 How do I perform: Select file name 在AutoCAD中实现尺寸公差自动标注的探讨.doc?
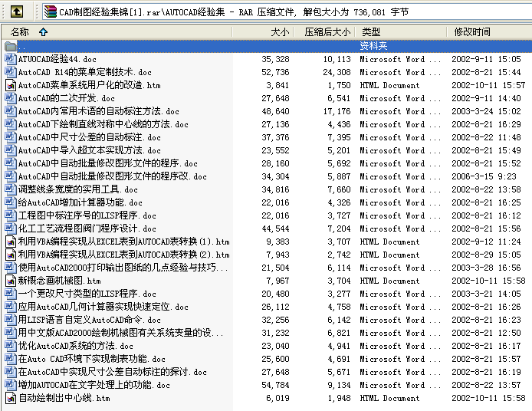point(113,372)
